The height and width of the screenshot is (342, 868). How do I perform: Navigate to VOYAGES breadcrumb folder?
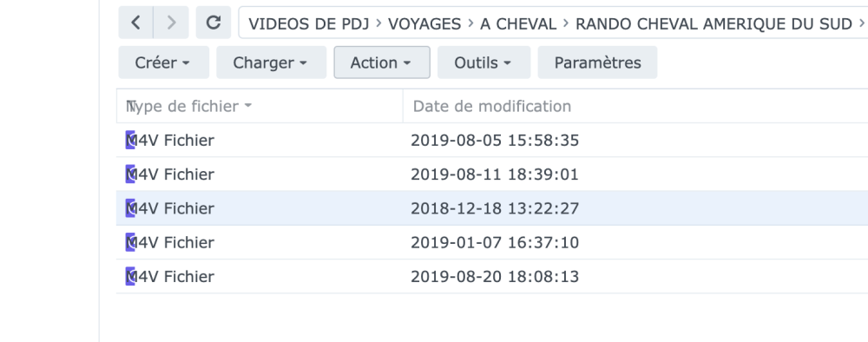tap(424, 23)
